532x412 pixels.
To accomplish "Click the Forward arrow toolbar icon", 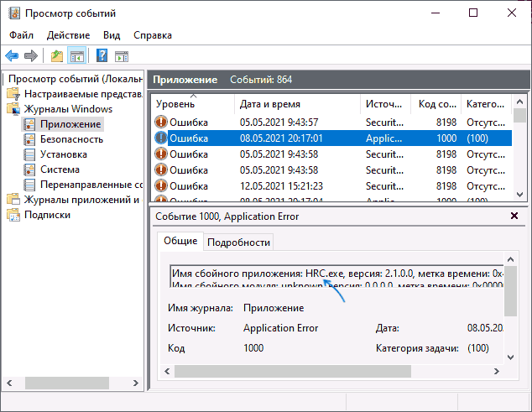I will pos(31,56).
